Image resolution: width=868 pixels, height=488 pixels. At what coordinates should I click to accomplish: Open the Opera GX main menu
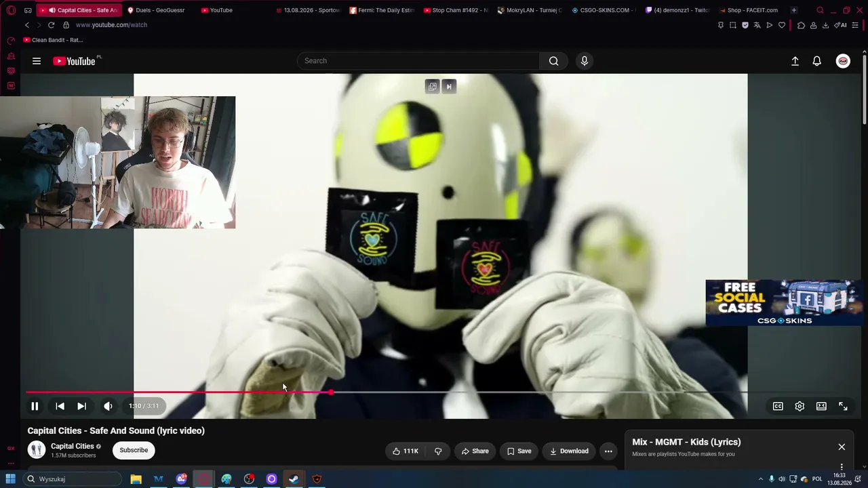(x=11, y=10)
